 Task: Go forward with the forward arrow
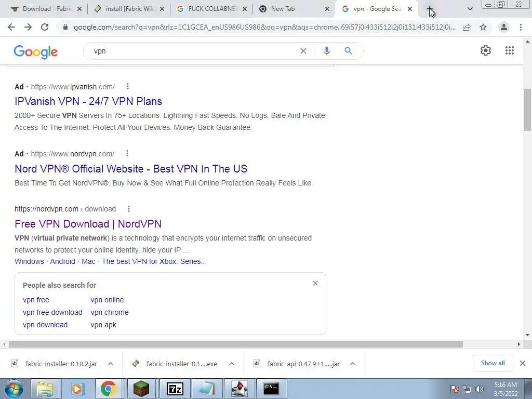28,27
